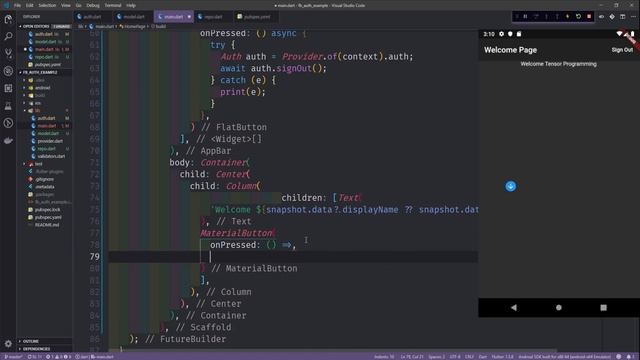Tap the Android back navigation button
Image resolution: width=640 pixels, height=360 pixels.
click(x=514, y=307)
